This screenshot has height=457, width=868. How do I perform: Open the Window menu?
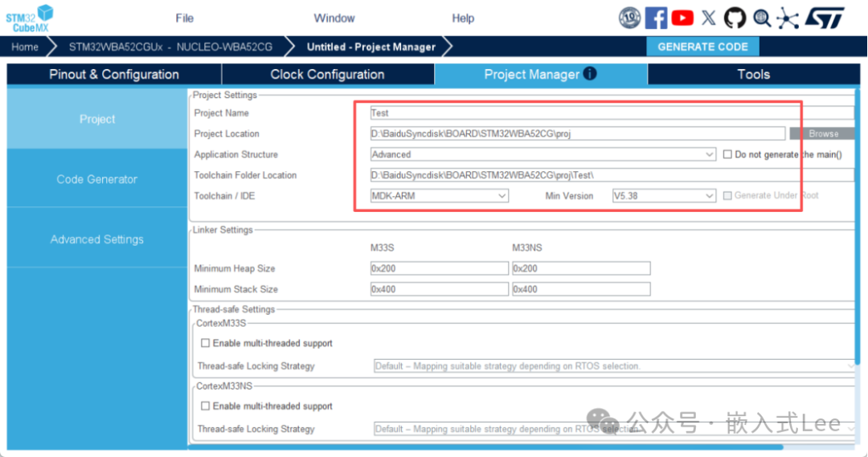(x=334, y=18)
